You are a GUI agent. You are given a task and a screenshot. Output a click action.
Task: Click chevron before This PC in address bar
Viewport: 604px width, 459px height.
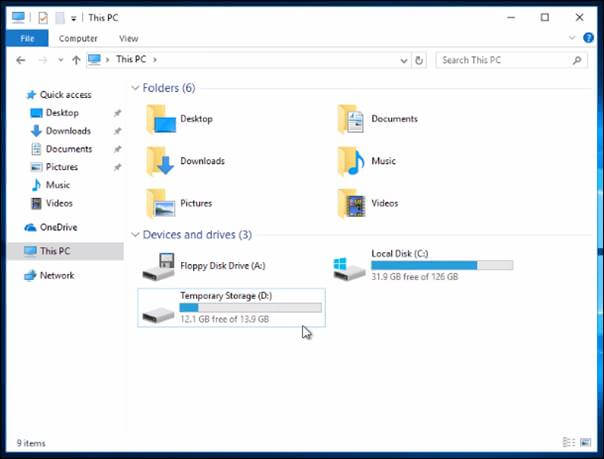107,60
